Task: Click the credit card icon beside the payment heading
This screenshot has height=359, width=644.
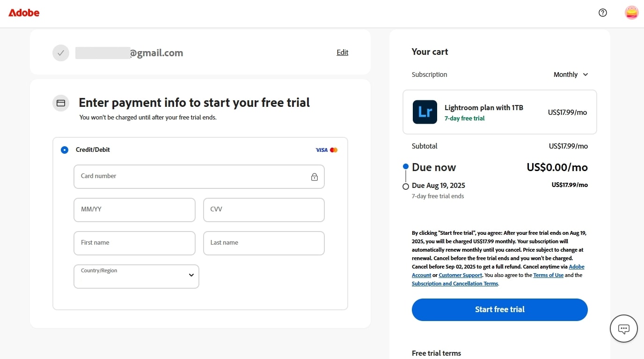Action: 60,103
